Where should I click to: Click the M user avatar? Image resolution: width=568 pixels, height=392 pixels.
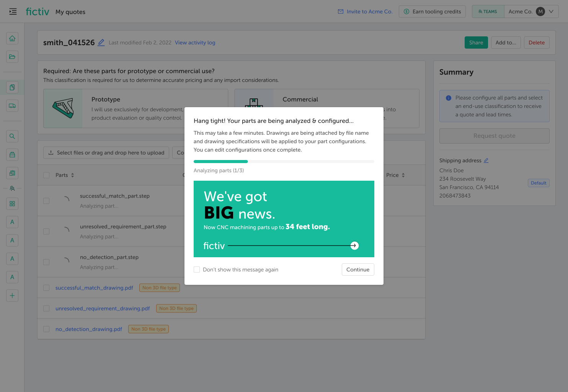(540, 11)
